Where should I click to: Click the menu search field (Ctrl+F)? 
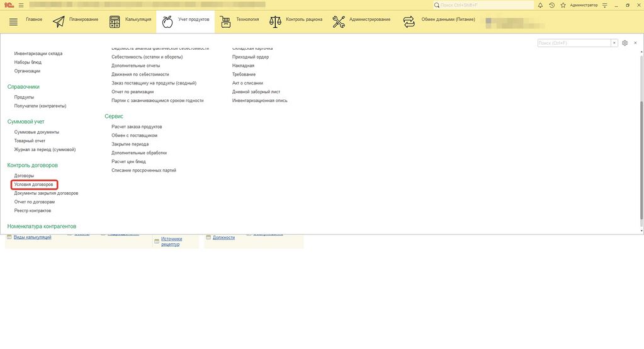573,43
